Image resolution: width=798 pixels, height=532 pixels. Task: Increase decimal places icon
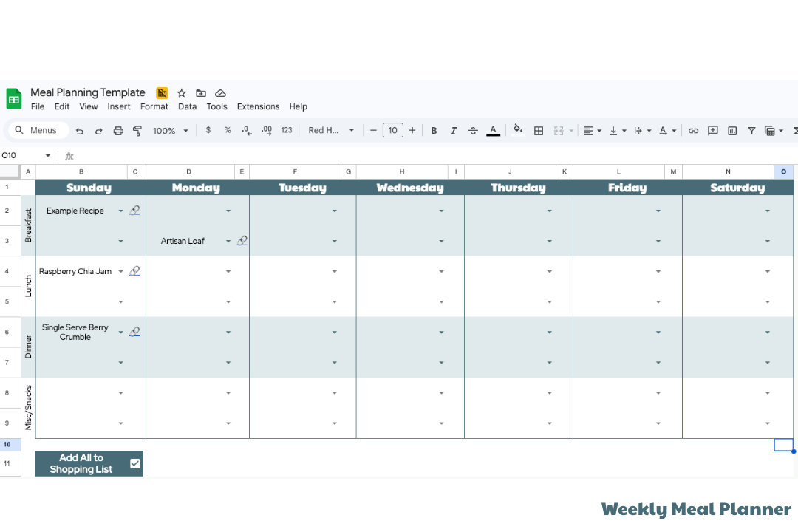pos(267,130)
